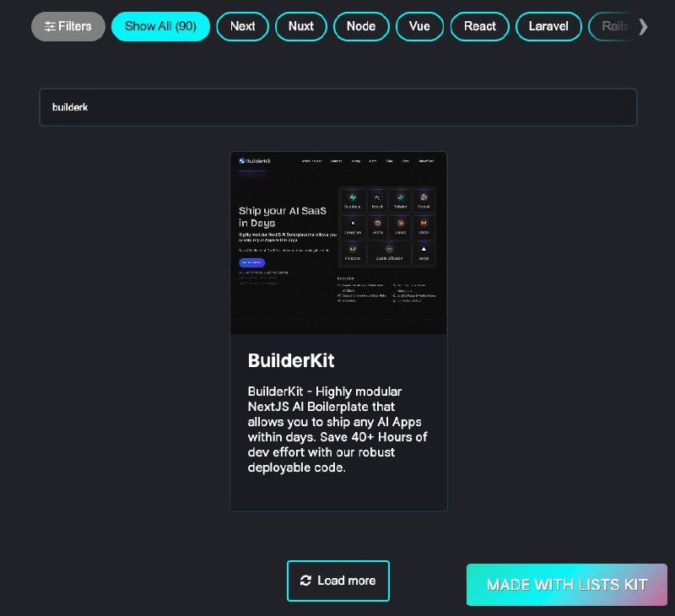The image size is (675, 616).
Task: Click the refresh icon in Load more
Action: coord(305,581)
